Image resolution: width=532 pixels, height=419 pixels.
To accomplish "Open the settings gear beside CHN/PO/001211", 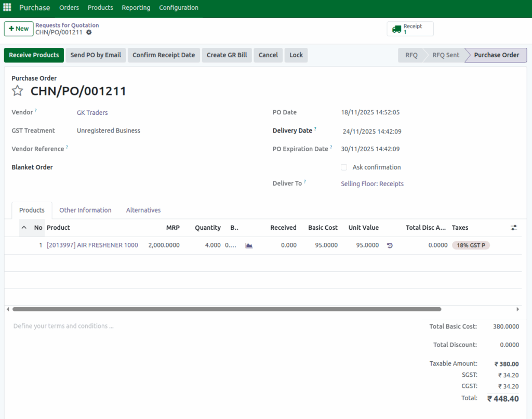I will 88,32.
